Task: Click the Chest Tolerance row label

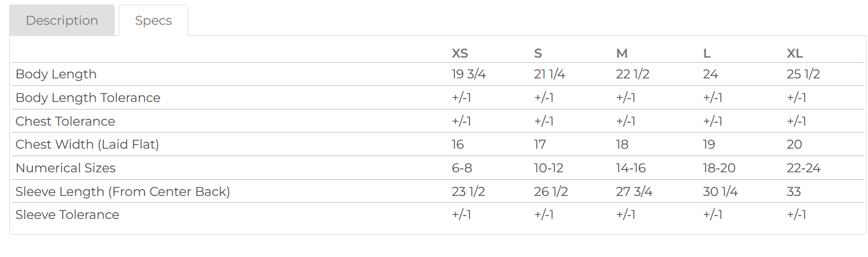Action: pos(65,122)
